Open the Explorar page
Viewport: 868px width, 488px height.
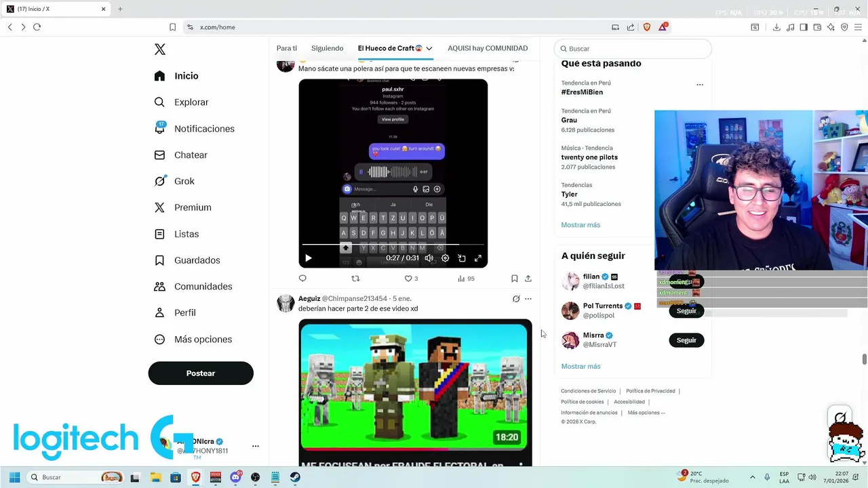pyautogui.click(x=181, y=102)
